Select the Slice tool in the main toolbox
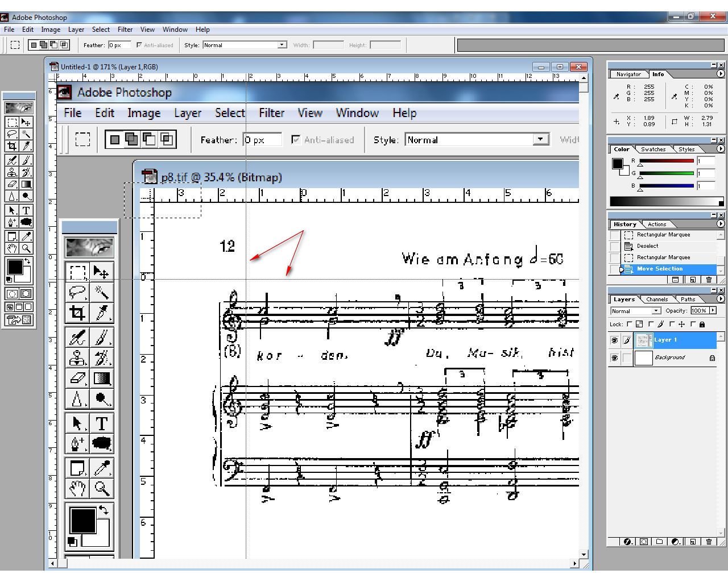The height and width of the screenshot is (582, 728). point(26,146)
